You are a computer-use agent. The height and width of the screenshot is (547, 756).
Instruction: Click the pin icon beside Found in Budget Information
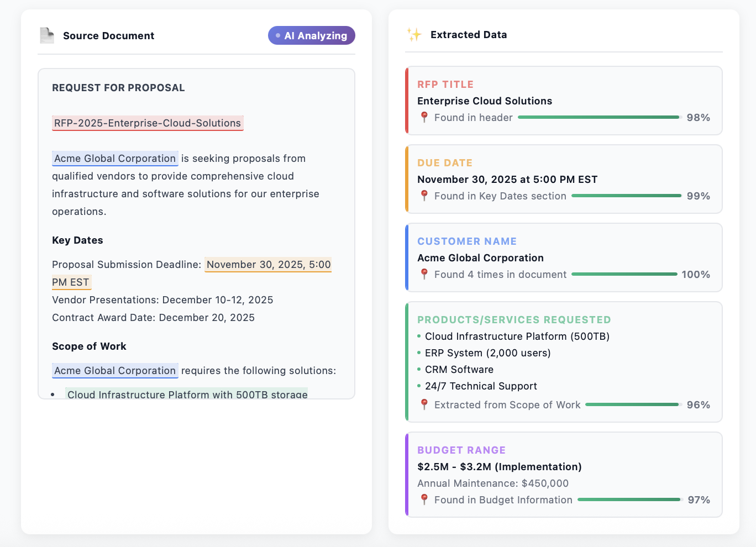424,499
